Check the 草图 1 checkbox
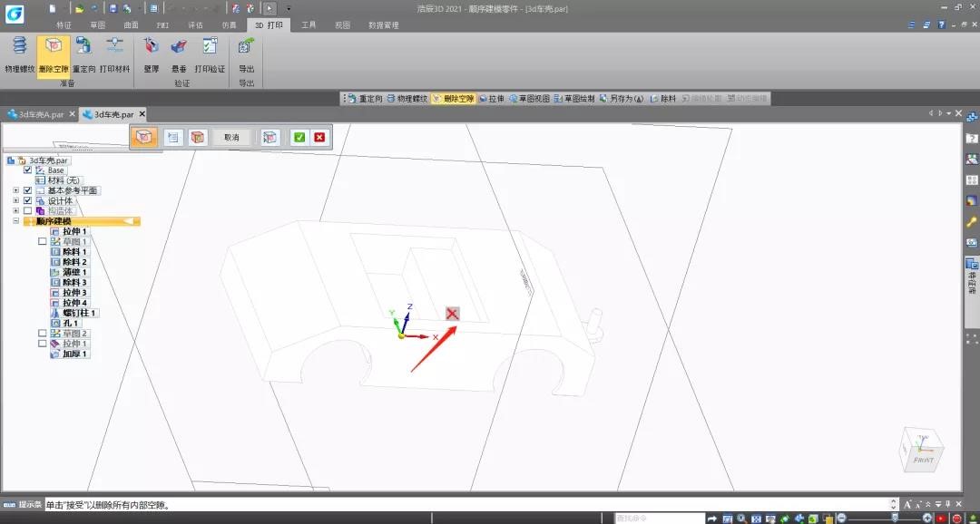980x524 pixels. 43,241
